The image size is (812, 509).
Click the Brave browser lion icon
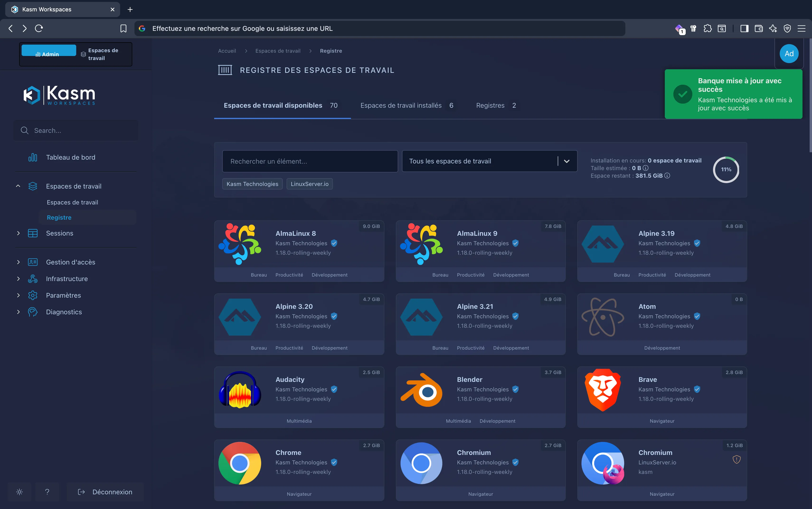(603, 390)
